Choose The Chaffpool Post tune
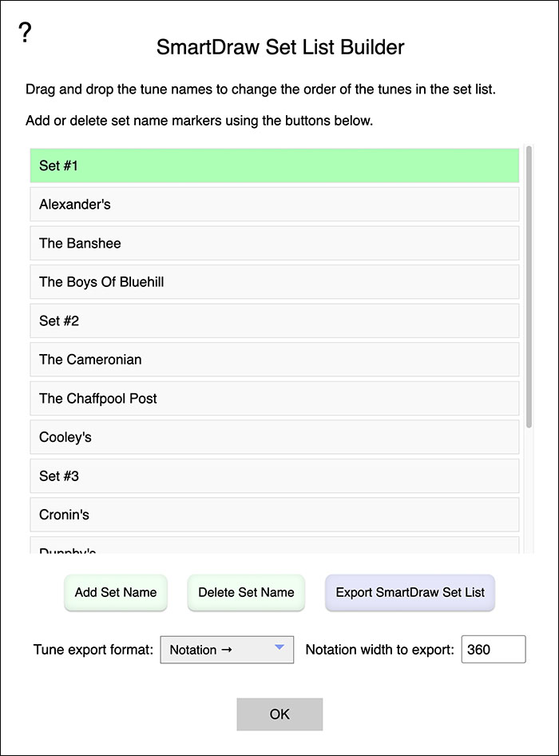This screenshot has width=559, height=756. pos(275,398)
